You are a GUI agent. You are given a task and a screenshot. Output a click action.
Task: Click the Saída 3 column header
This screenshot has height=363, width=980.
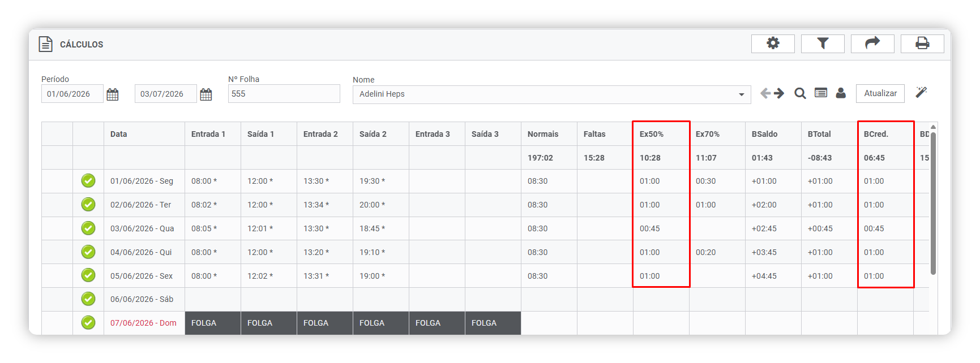tap(493, 134)
